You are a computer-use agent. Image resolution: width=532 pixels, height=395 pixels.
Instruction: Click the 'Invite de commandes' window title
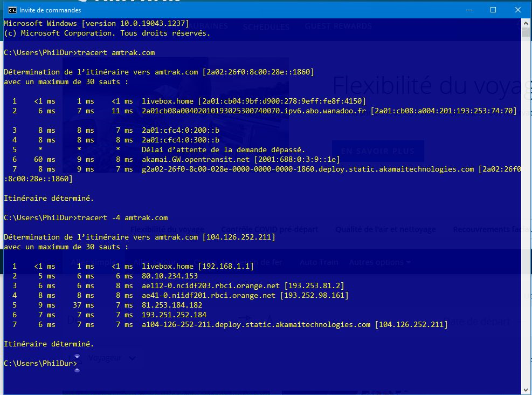(x=50, y=10)
